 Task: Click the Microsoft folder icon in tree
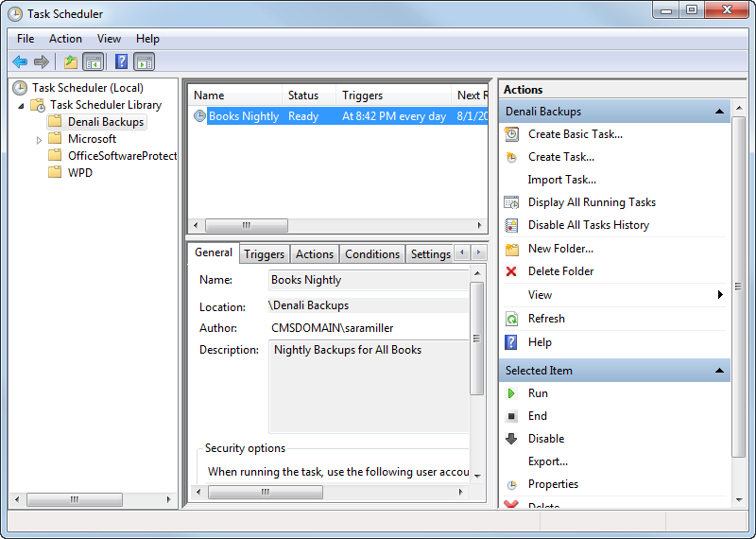pyautogui.click(x=55, y=138)
